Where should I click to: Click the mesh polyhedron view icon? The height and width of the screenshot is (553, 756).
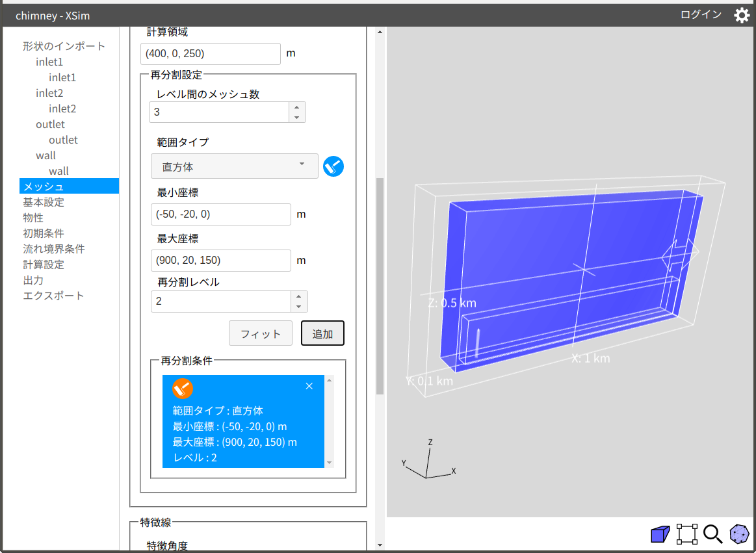739,534
